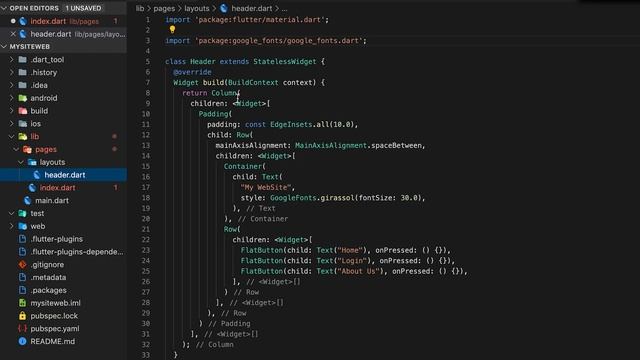Close header.dart in Open Editors
This screenshot has height=360, width=640.
point(13,34)
